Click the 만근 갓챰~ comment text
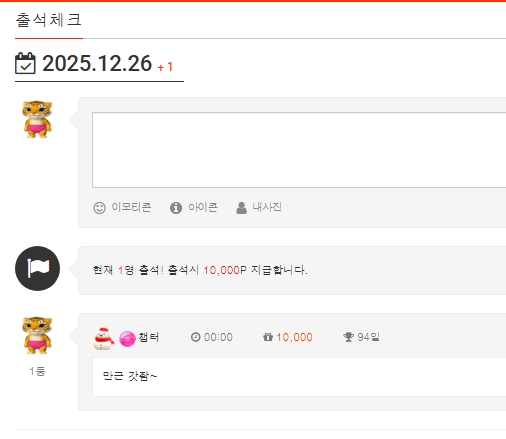 [130, 376]
